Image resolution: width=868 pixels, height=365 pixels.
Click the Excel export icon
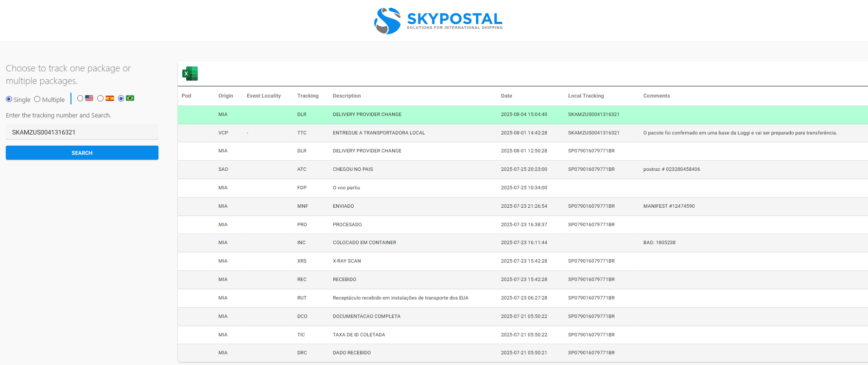point(190,73)
